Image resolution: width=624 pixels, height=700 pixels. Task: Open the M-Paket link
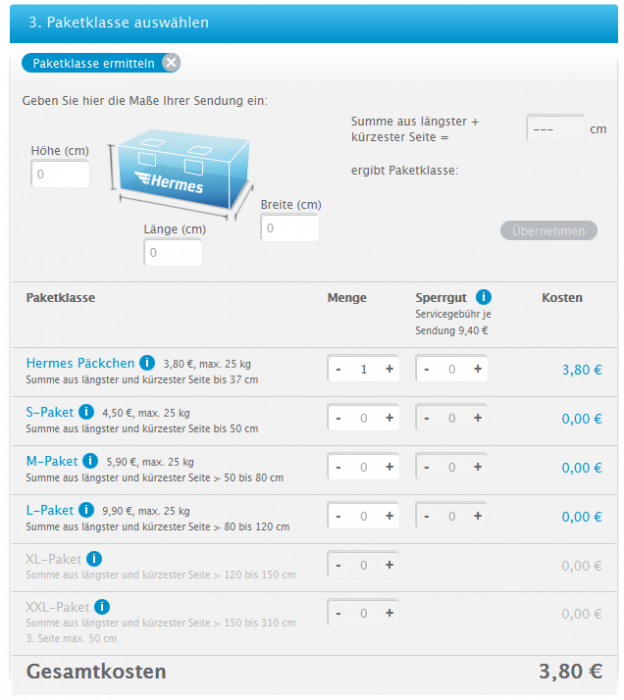pyautogui.click(x=52, y=461)
